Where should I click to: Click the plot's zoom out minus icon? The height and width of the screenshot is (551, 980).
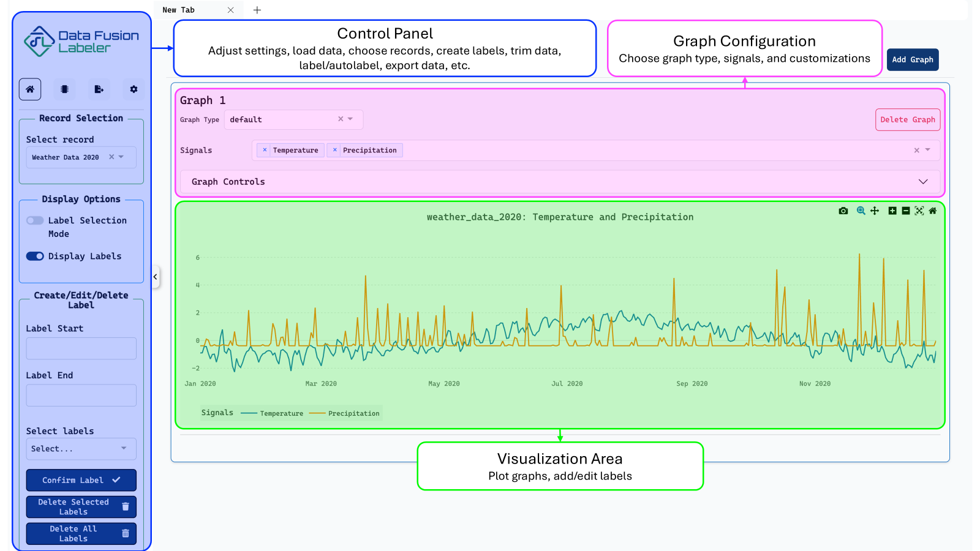pos(906,211)
